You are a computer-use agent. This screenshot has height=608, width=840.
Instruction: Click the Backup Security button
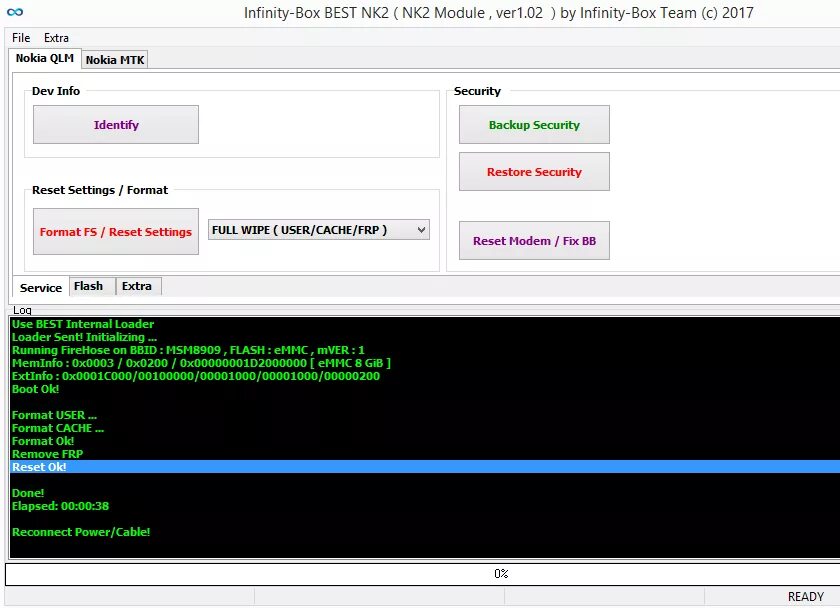(534, 125)
